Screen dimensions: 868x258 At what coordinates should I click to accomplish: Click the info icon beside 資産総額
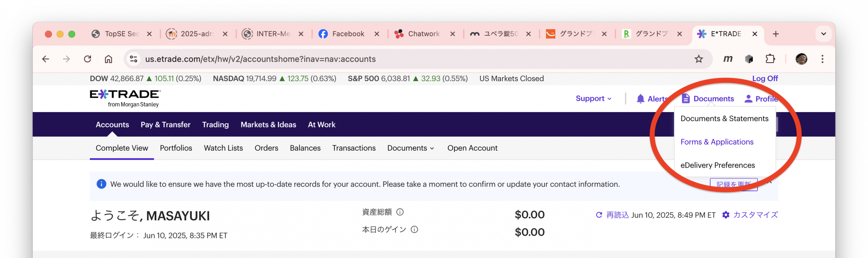[x=400, y=212]
